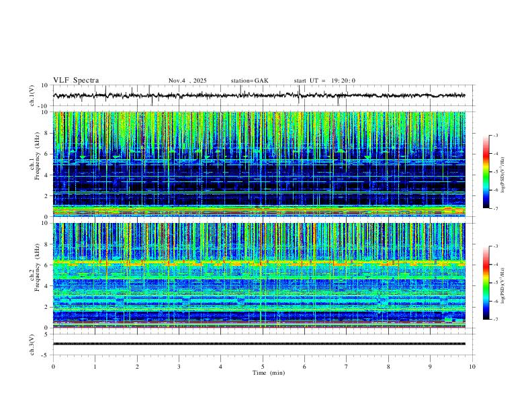532x411 pixels.
Task: Click the ch.1 color bar 'log(PSD)(V²/Hz)' label
Action: point(503,175)
